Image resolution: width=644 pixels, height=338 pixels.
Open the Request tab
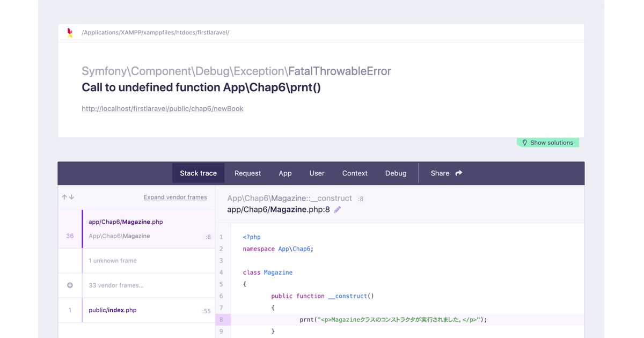pyautogui.click(x=247, y=173)
